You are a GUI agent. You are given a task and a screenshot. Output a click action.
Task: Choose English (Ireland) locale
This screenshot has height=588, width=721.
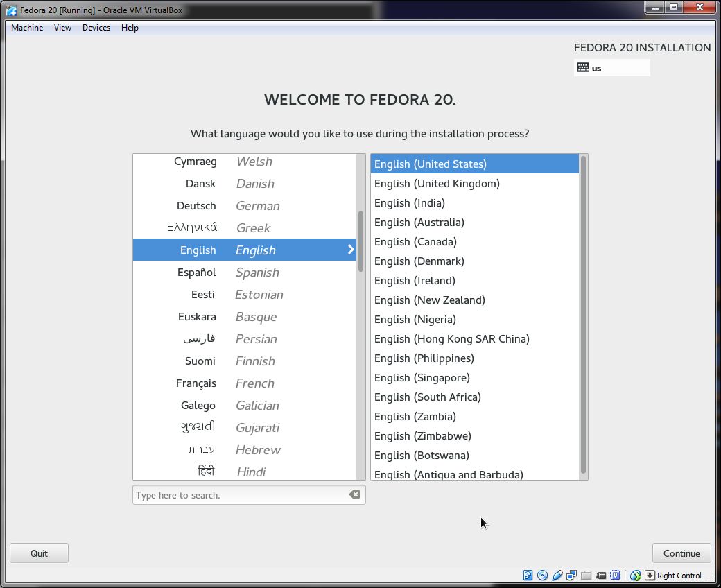[474, 280]
